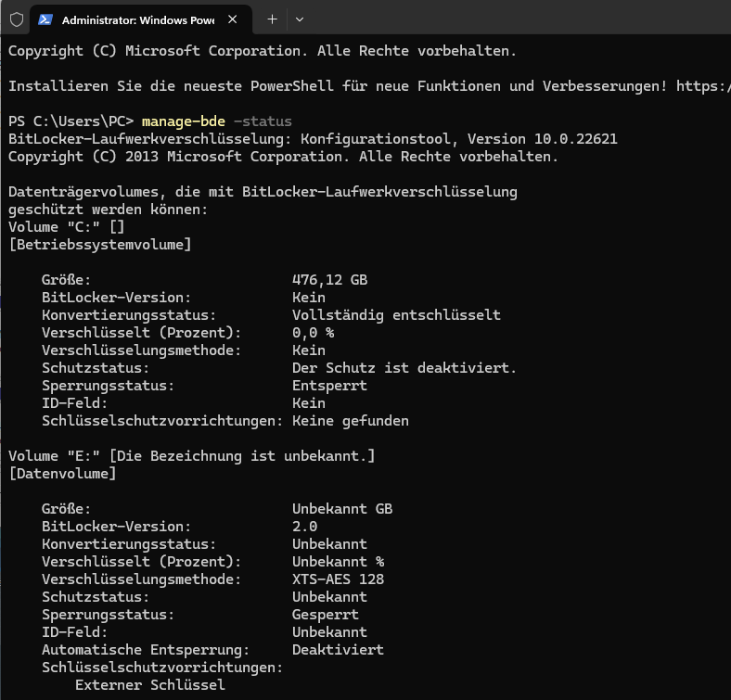Click the "[Datenvolume]" line
Viewport: 731px width, 700px height.
62,474
